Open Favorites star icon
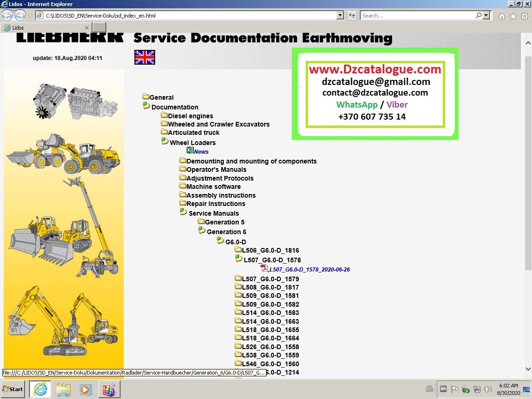Screen dimensions: 532x399 click(514, 16)
